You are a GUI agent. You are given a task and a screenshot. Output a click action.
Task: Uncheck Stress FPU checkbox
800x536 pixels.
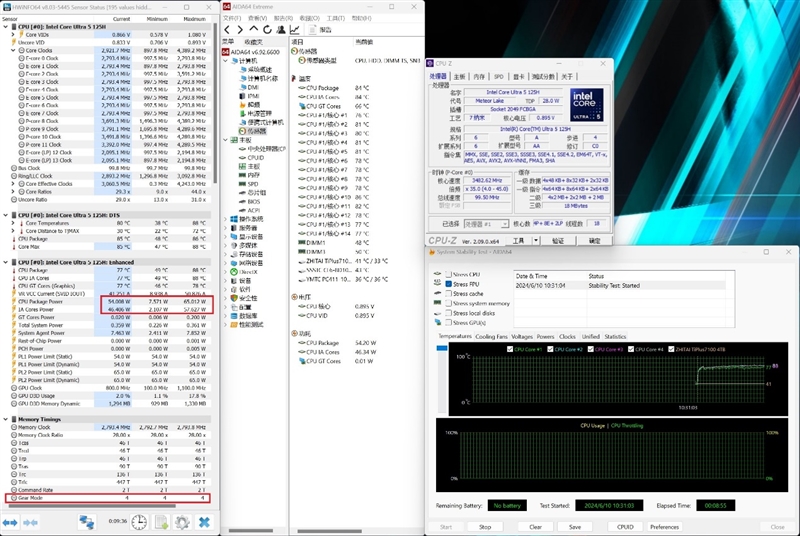(x=448, y=284)
